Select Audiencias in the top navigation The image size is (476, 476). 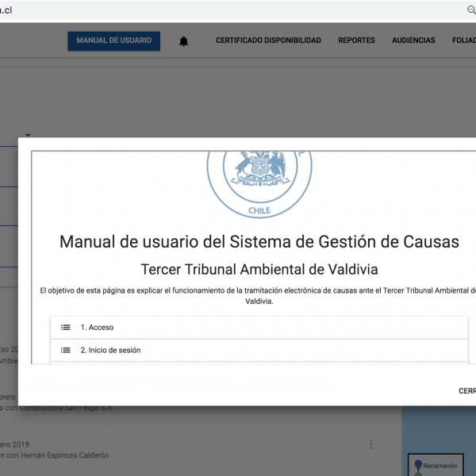[x=413, y=40]
